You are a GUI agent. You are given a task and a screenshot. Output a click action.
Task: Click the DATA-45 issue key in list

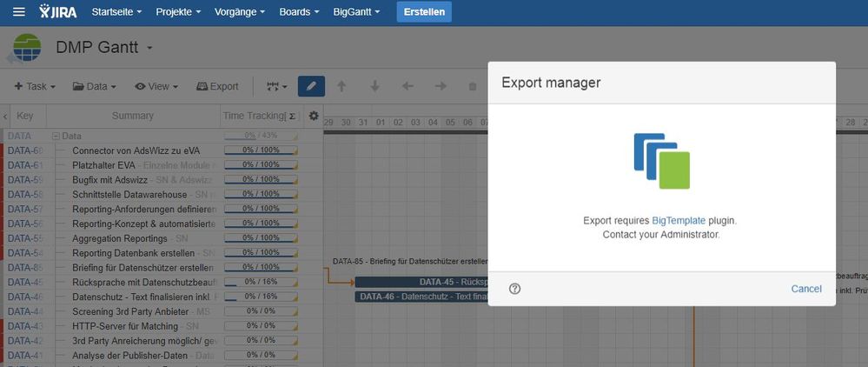pyautogui.click(x=25, y=282)
